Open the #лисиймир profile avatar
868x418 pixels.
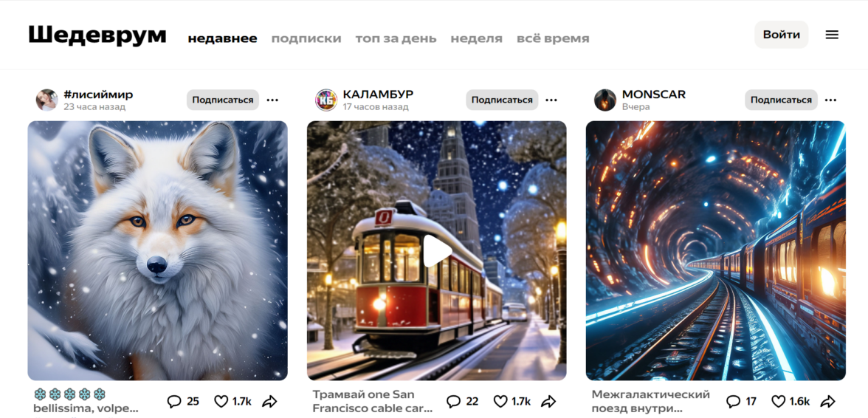coord(47,100)
